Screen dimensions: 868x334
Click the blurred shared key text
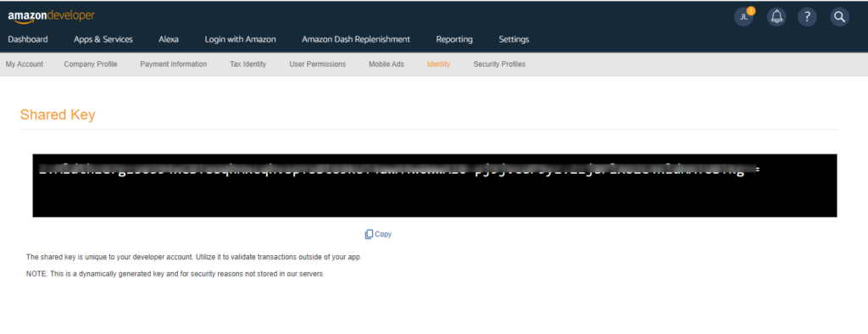click(398, 170)
